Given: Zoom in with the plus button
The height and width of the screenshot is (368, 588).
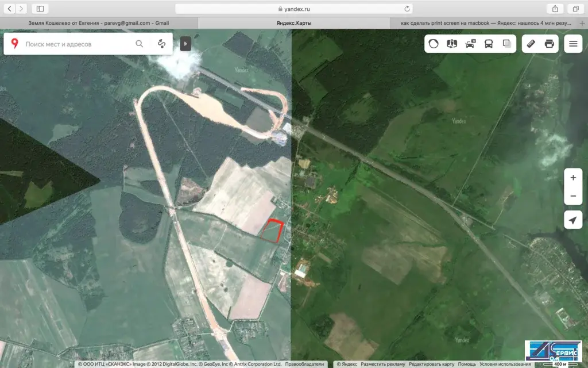Looking at the screenshot, I should coord(573,178).
